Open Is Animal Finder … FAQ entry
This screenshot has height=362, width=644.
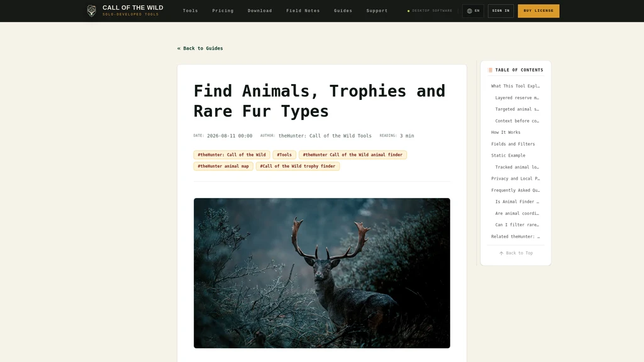(x=517, y=202)
